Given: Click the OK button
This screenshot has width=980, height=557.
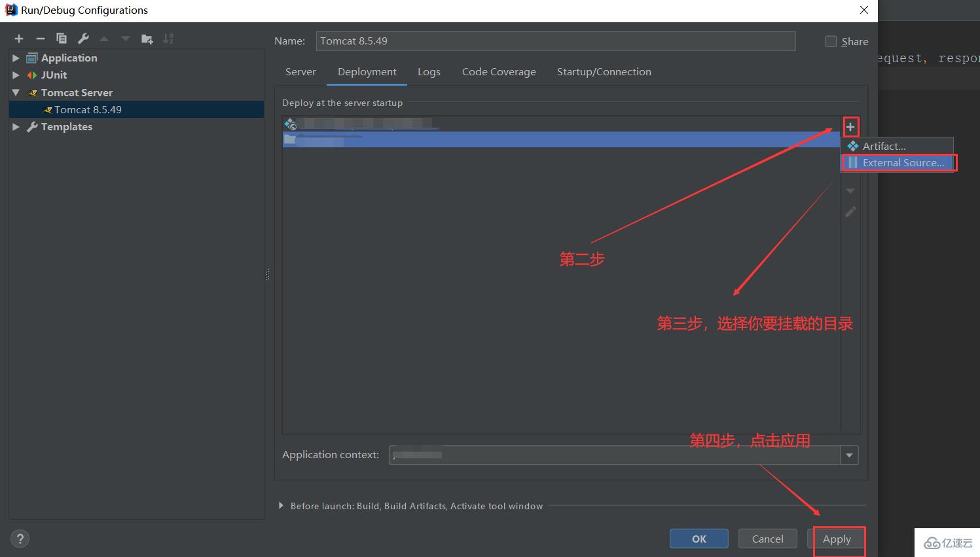Looking at the screenshot, I should [699, 539].
